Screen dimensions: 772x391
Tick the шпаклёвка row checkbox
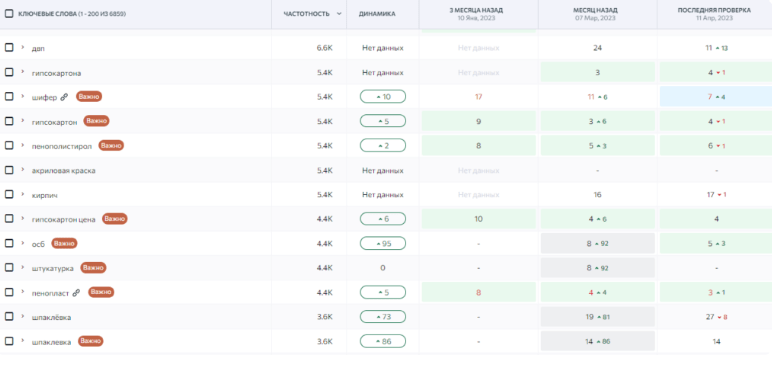pos(9,316)
